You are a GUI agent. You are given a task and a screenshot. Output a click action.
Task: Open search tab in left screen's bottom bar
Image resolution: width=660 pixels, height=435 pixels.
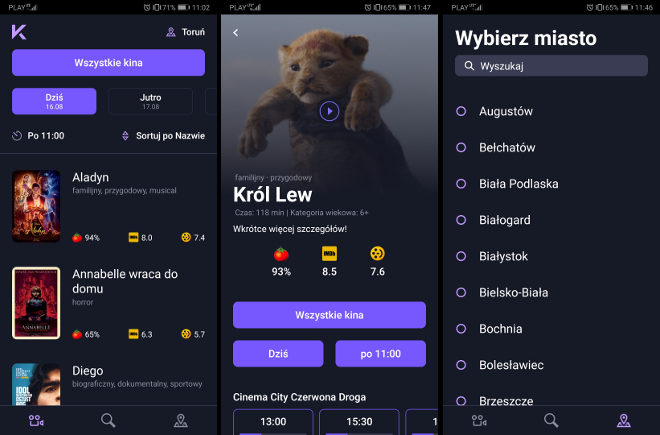click(108, 420)
